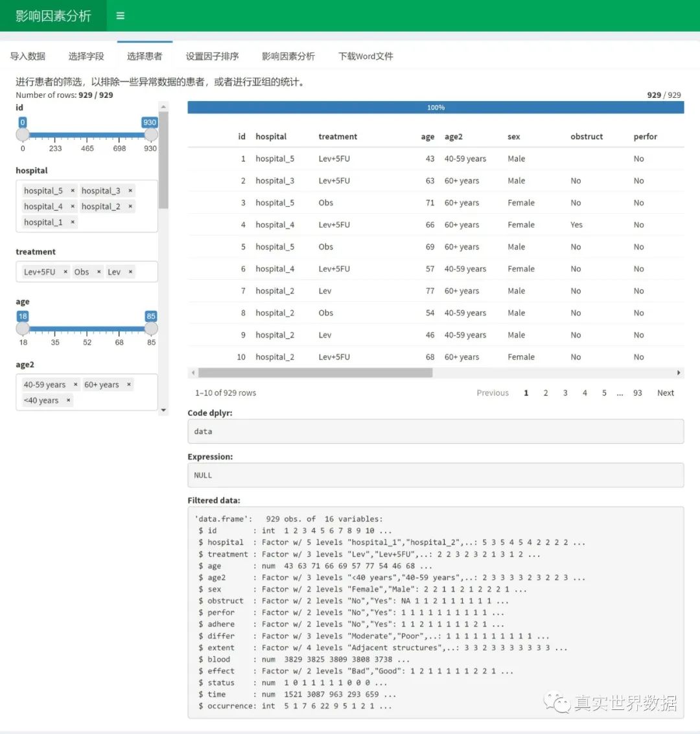
Task: Click the age value 77 in row 7
Action: click(430, 291)
